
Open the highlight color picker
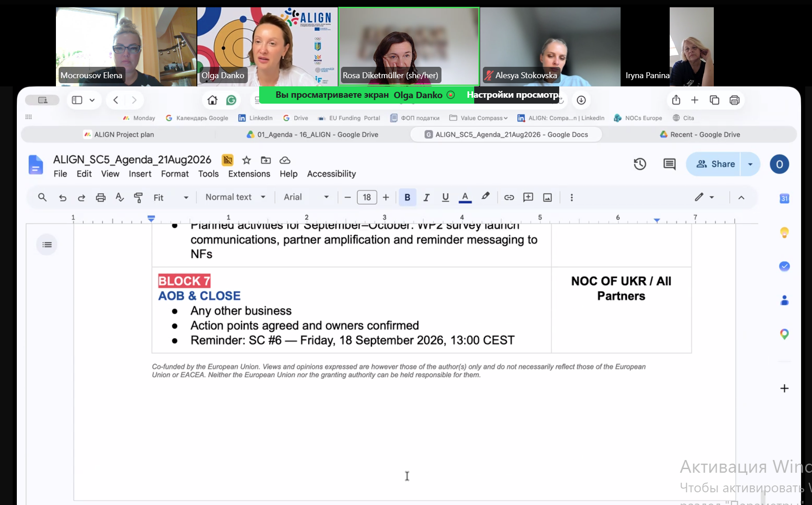tap(486, 197)
